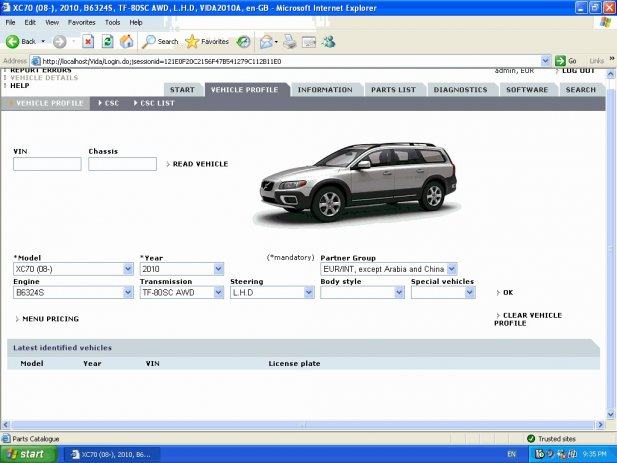Open the Tools menu
Screen dimensions: 617x463
(x=112, y=21)
